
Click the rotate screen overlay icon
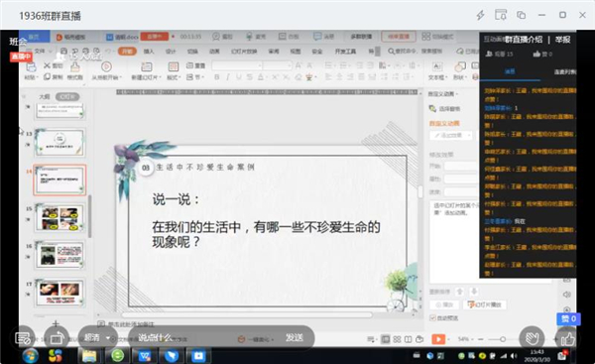tap(57, 338)
